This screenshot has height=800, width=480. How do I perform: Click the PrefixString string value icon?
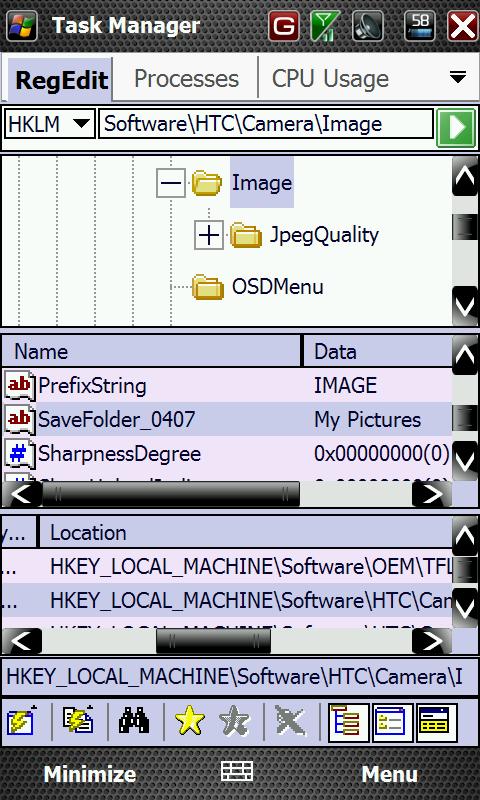(20, 386)
